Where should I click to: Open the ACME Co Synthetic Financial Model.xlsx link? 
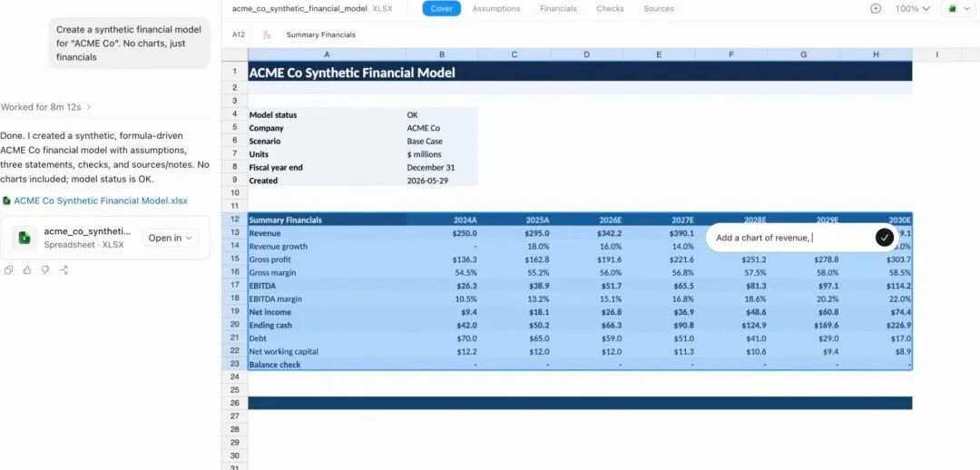pos(101,201)
